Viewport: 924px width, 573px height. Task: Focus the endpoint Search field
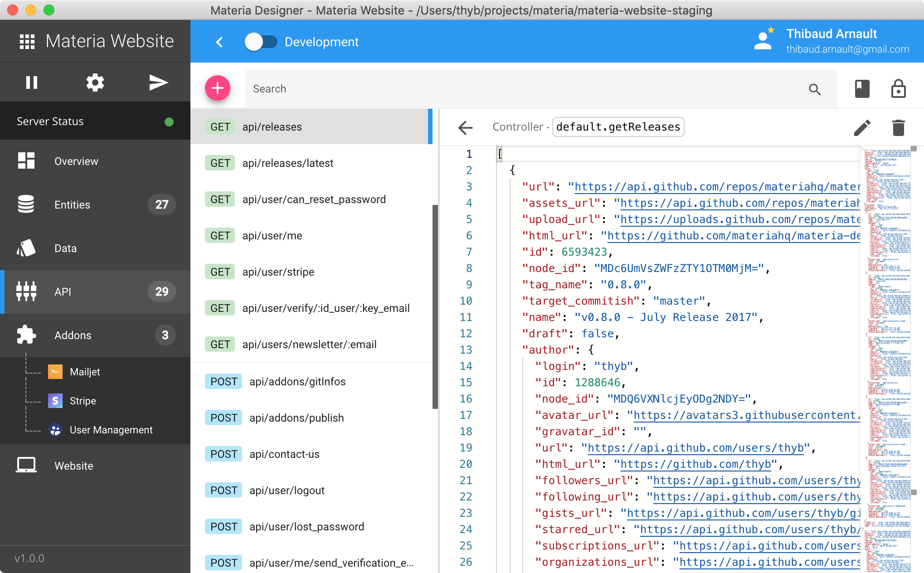pyautogui.click(x=526, y=89)
